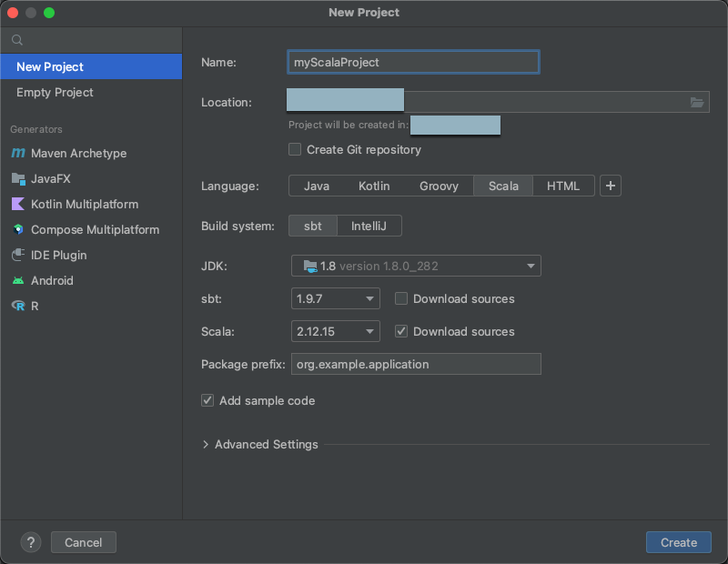Select the Android generator icon

(18, 281)
